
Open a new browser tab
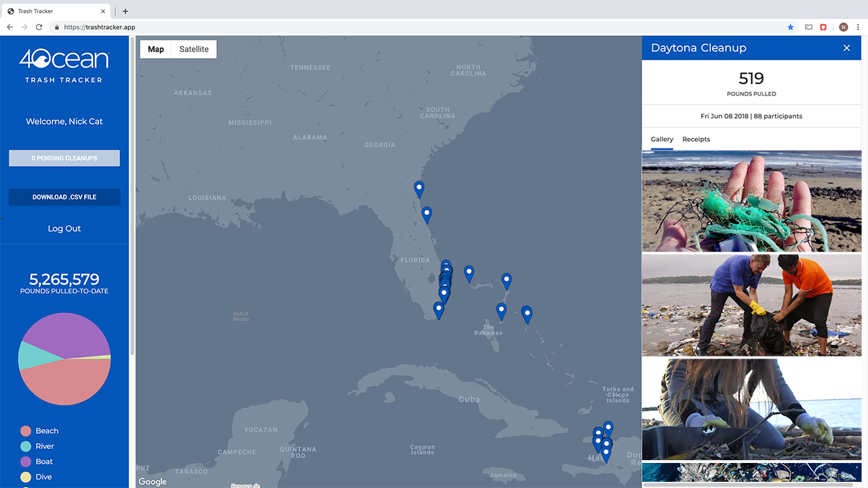pyautogui.click(x=125, y=11)
